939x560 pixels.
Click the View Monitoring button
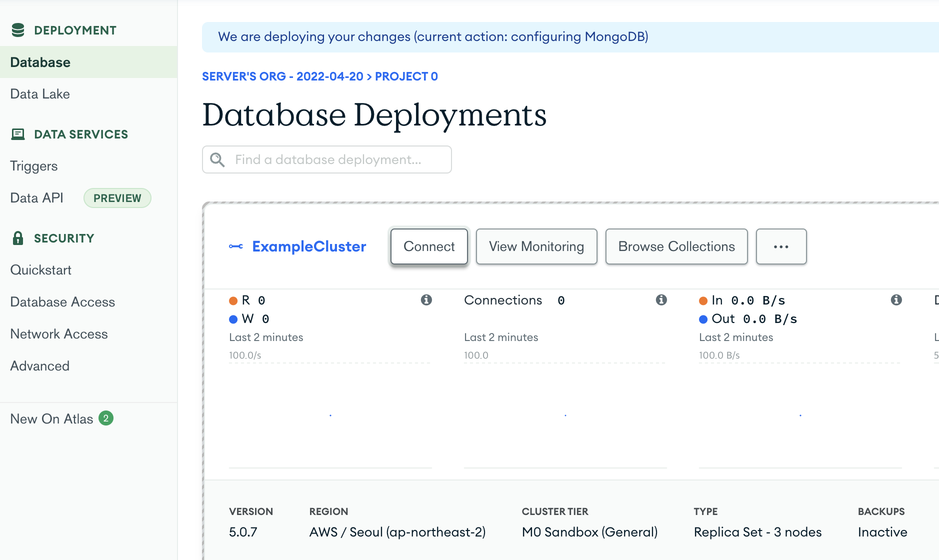pyautogui.click(x=536, y=246)
